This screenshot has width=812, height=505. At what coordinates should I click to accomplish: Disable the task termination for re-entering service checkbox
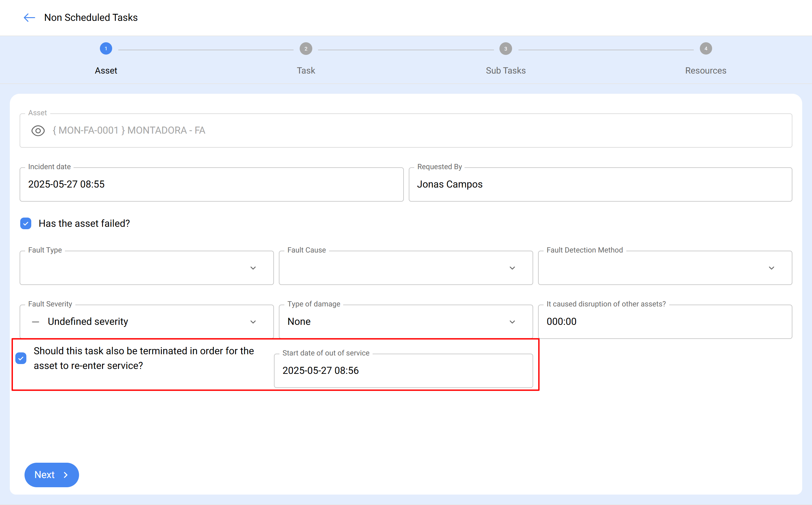click(x=21, y=359)
